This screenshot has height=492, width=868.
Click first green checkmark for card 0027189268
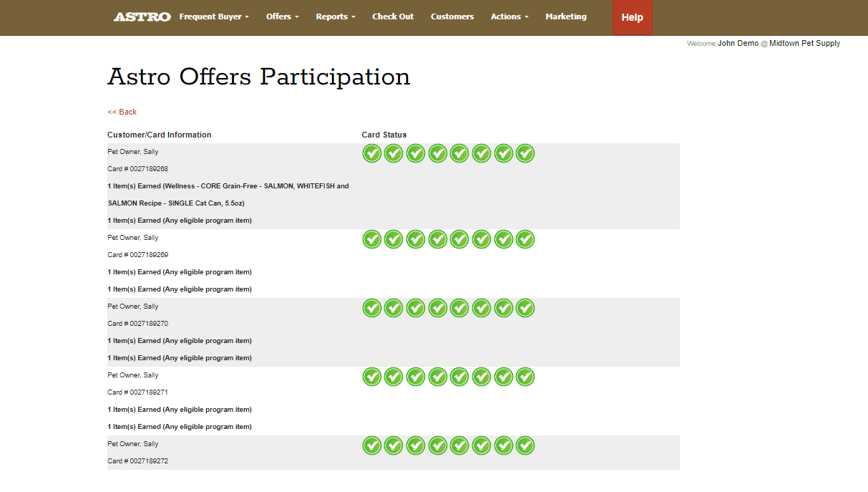371,153
